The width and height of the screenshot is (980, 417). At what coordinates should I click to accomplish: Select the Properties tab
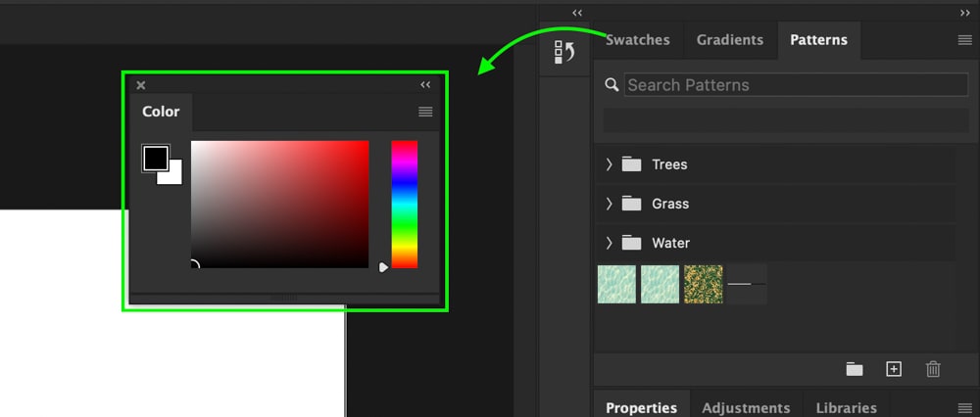click(x=641, y=408)
